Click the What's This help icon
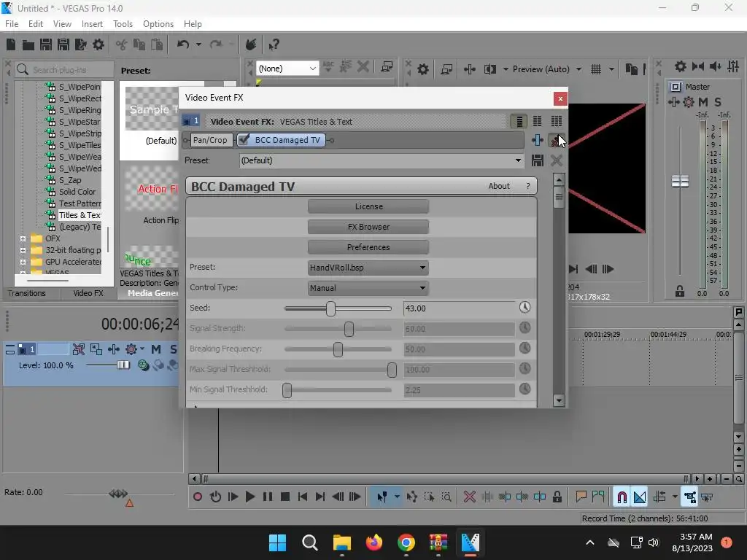This screenshot has height=560, width=747. pyautogui.click(x=274, y=44)
